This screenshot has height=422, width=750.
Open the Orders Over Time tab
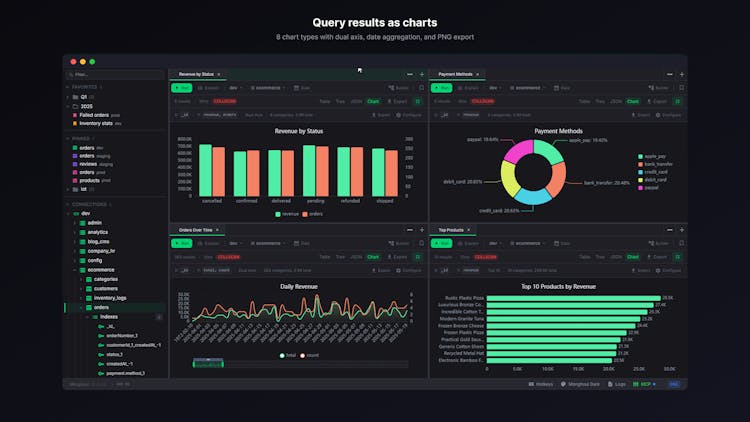point(195,230)
